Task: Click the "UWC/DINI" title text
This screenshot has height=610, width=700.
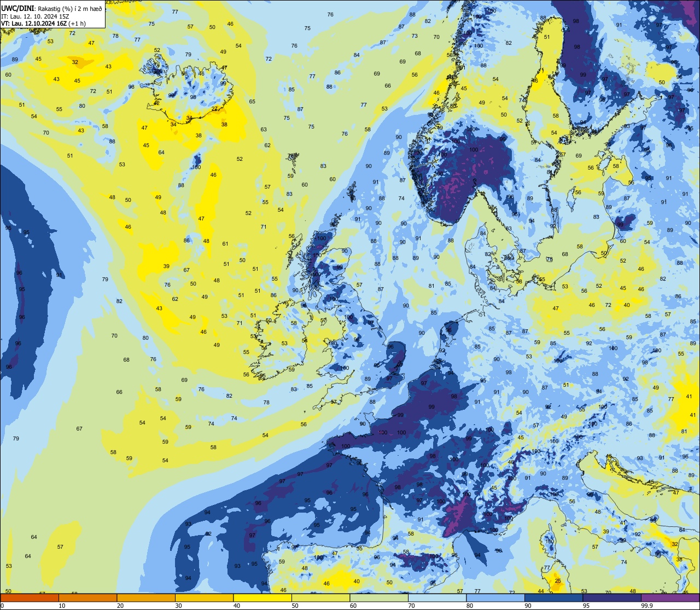Action: click(x=18, y=8)
